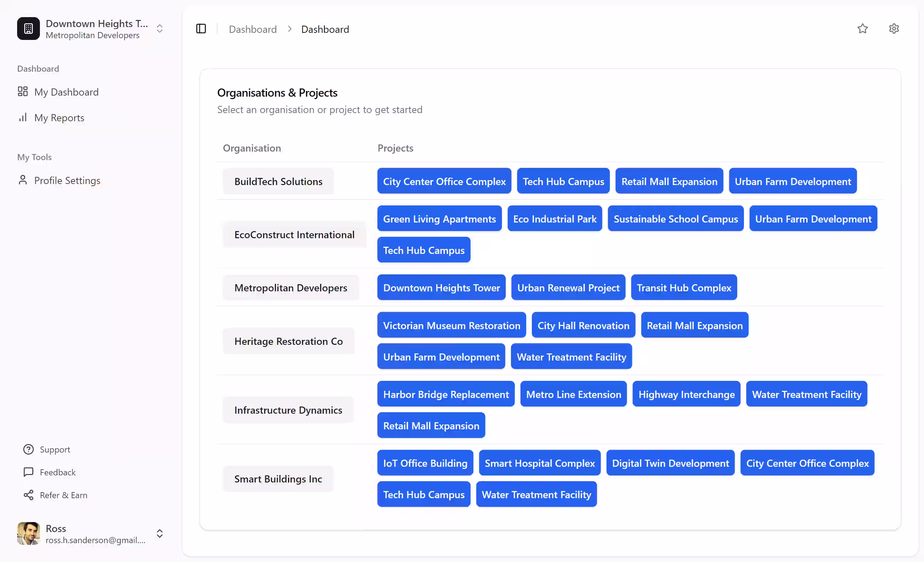Select City Center Office Complex under BuildTech Solutions
Screen dimensions: 924x562
pyautogui.click(x=444, y=181)
